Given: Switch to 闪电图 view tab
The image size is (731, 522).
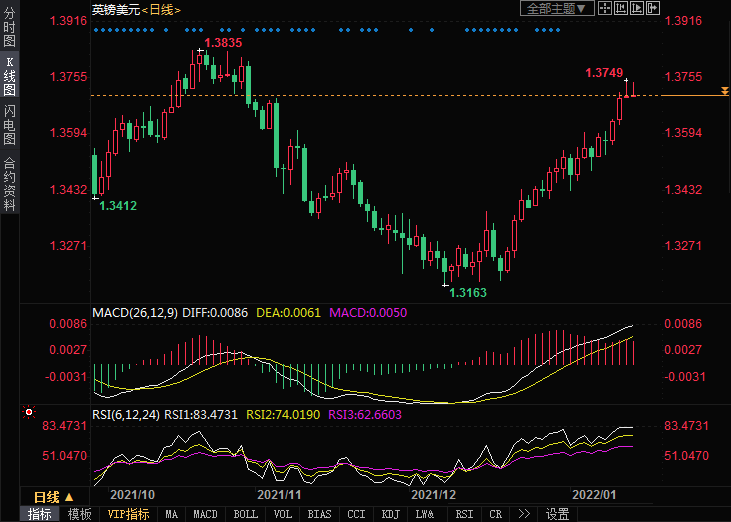Looking at the screenshot, I should point(10,124).
